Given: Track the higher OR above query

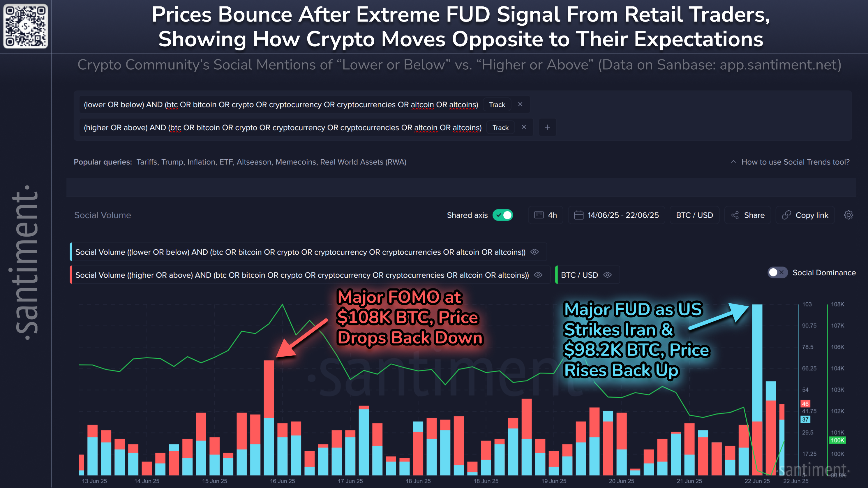Looking at the screenshot, I should tap(500, 128).
